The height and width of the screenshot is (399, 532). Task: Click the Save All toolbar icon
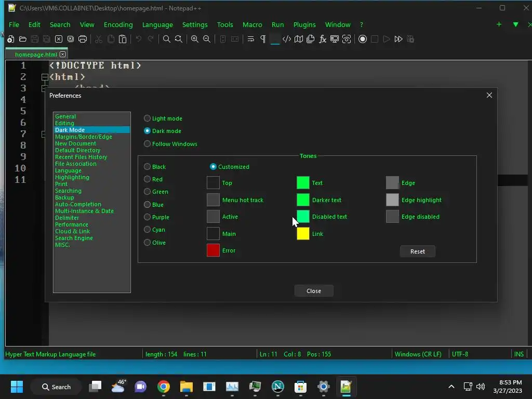point(46,39)
